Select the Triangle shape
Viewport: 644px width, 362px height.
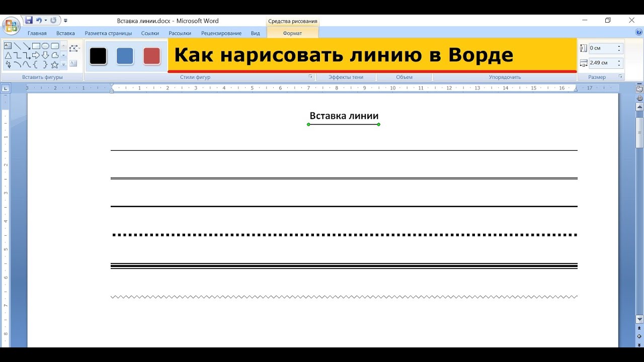tap(8, 55)
